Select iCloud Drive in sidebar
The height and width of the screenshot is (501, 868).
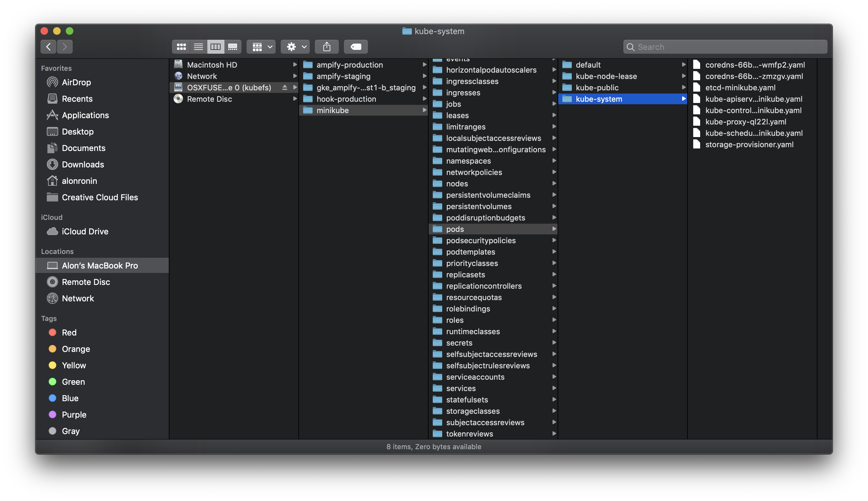85,232
